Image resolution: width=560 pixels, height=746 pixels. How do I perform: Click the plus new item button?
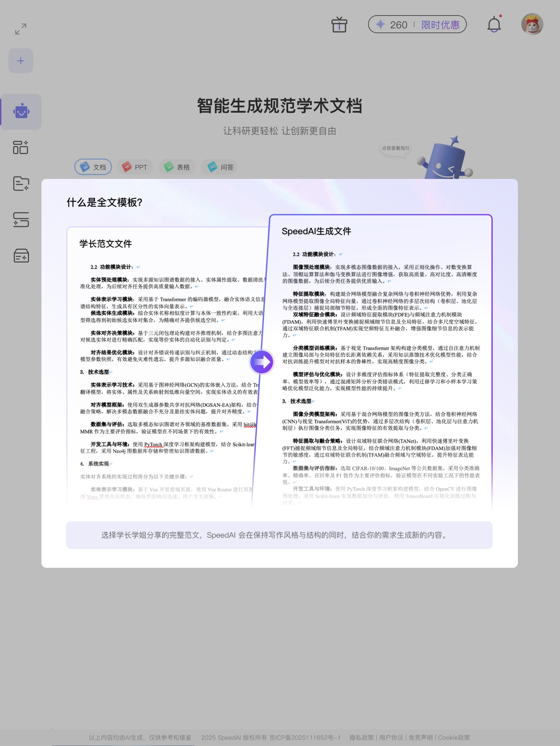point(21,61)
